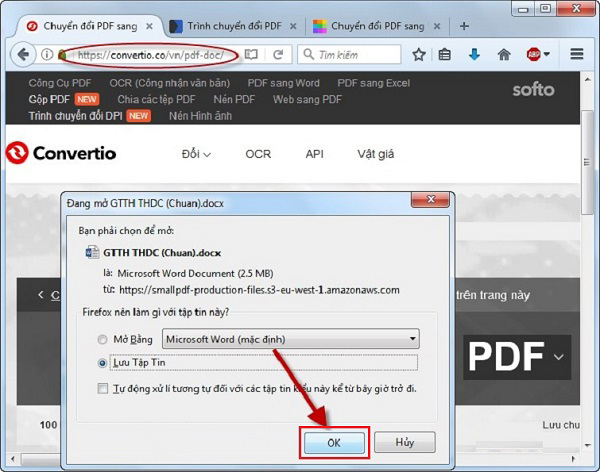Open the OCR menu item

tap(258, 154)
